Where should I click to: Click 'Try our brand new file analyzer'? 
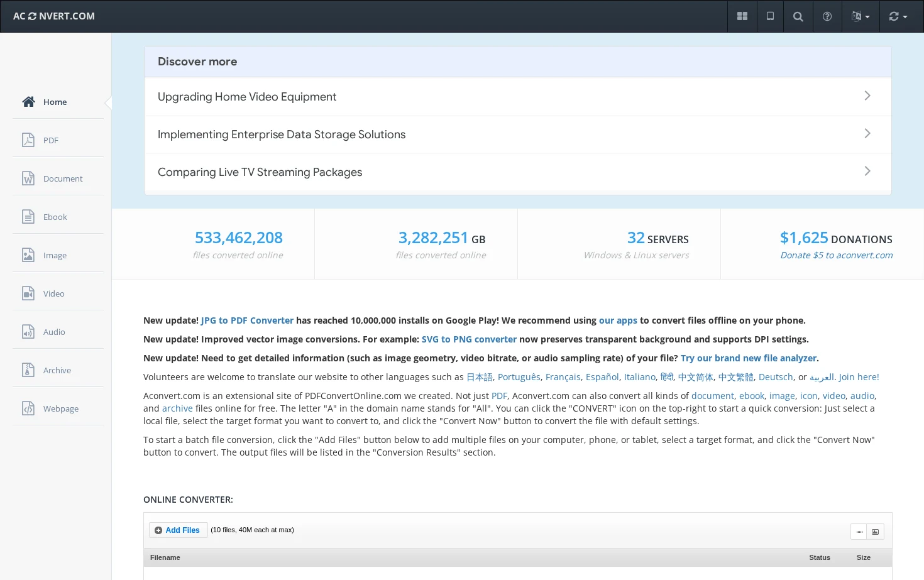pos(749,358)
